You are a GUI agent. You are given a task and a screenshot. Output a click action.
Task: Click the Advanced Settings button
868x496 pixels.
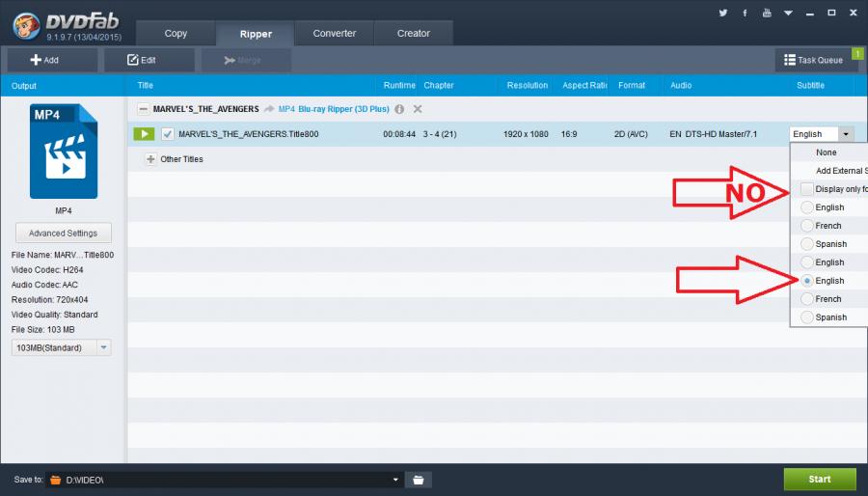click(x=63, y=233)
